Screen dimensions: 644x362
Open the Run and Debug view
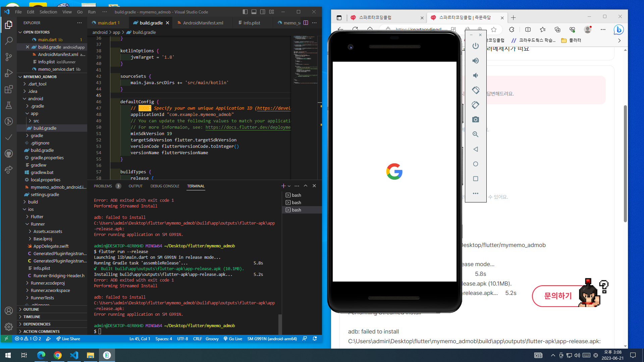pos(9,73)
